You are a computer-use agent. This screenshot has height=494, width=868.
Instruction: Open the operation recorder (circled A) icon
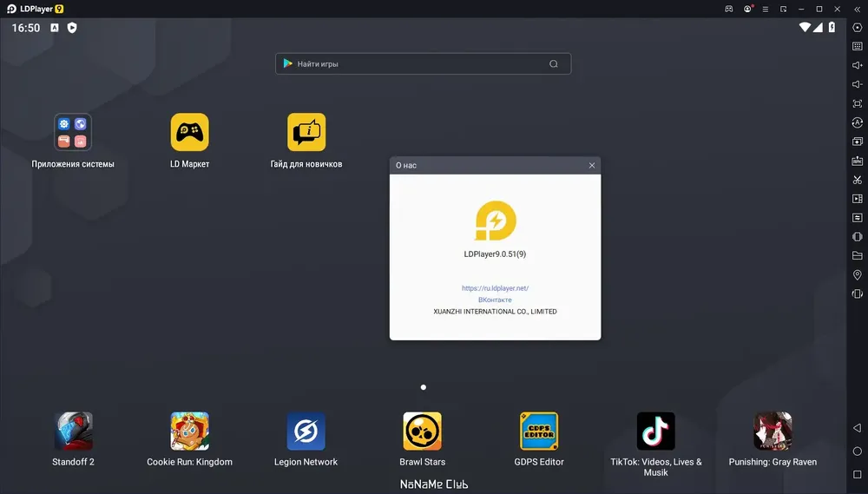[x=857, y=122]
